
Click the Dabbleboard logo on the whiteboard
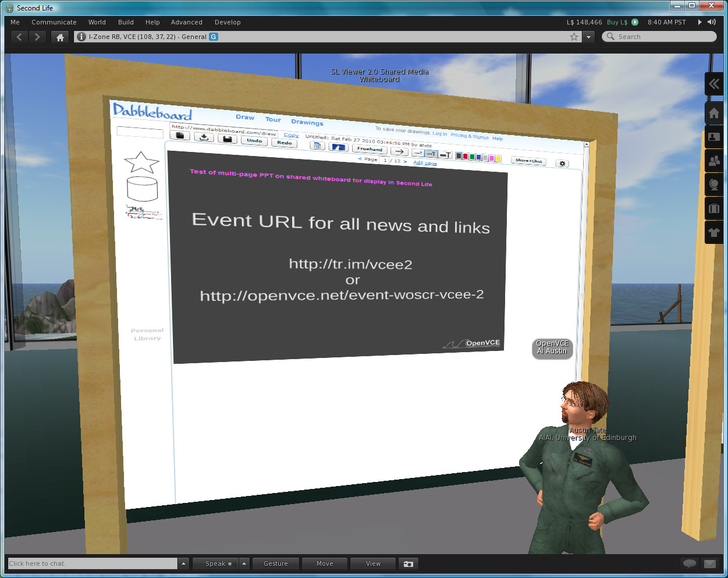[x=152, y=112]
